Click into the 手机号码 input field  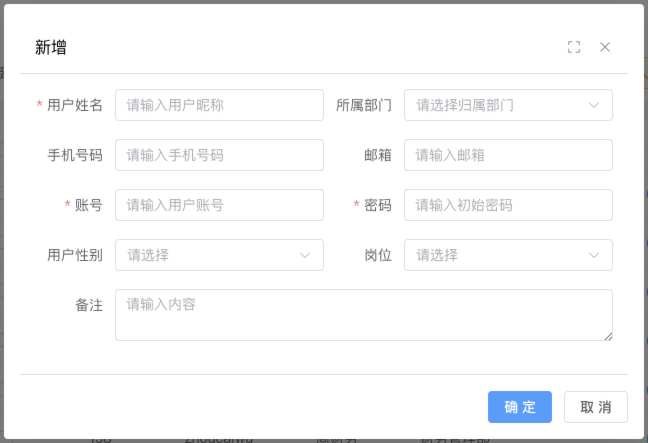(219, 155)
